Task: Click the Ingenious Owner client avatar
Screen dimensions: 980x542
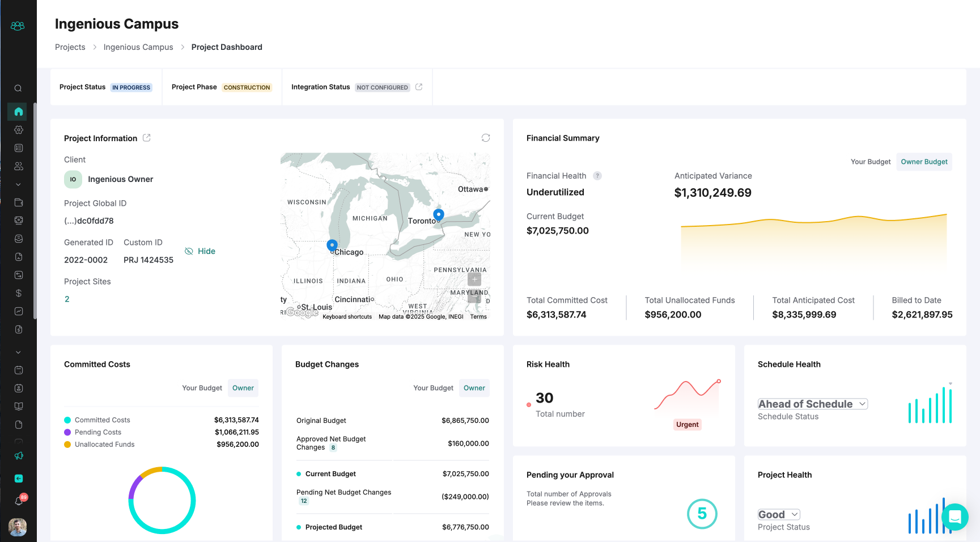Action: tap(73, 179)
